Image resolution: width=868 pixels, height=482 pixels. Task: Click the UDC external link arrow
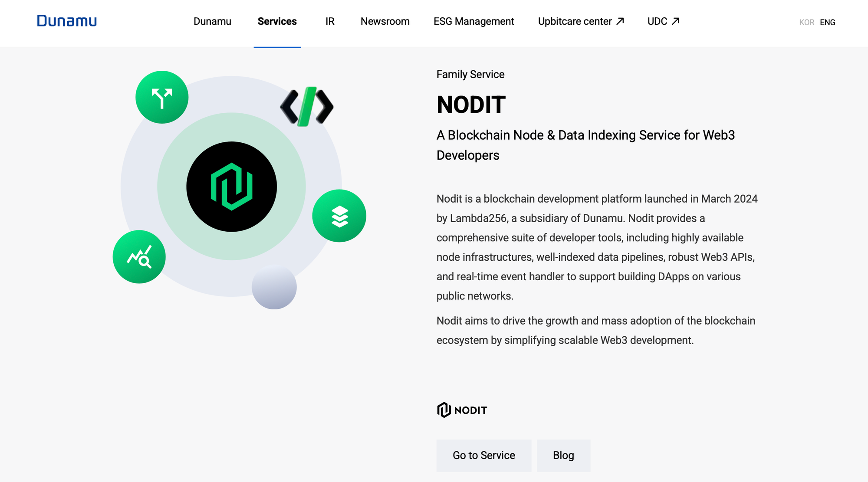pyautogui.click(x=675, y=21)
